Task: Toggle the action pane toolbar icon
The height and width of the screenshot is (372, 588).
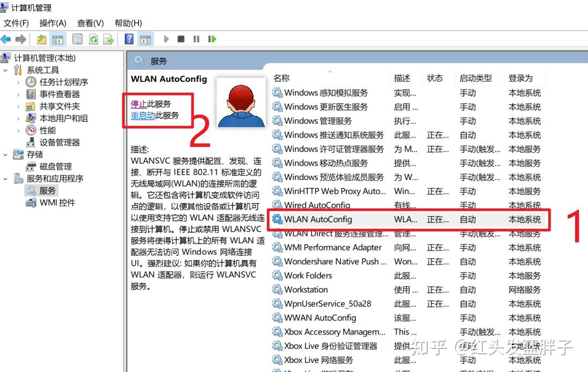Action: pos(145,39)
